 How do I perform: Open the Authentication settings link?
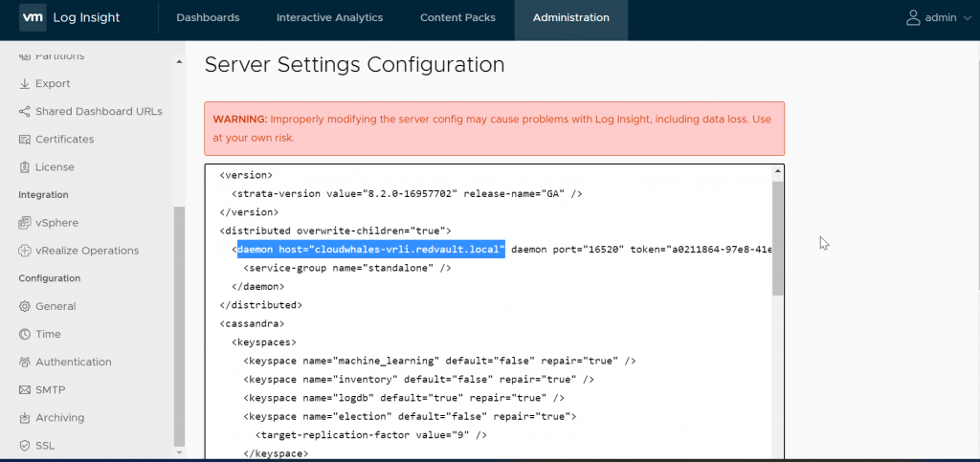(x=73, y=363)
